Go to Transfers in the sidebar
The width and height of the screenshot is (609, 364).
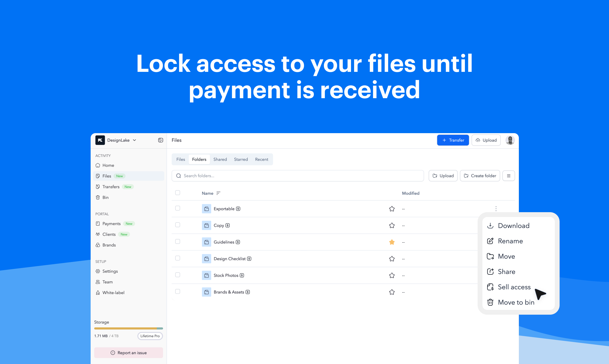[x=129, y=187]
